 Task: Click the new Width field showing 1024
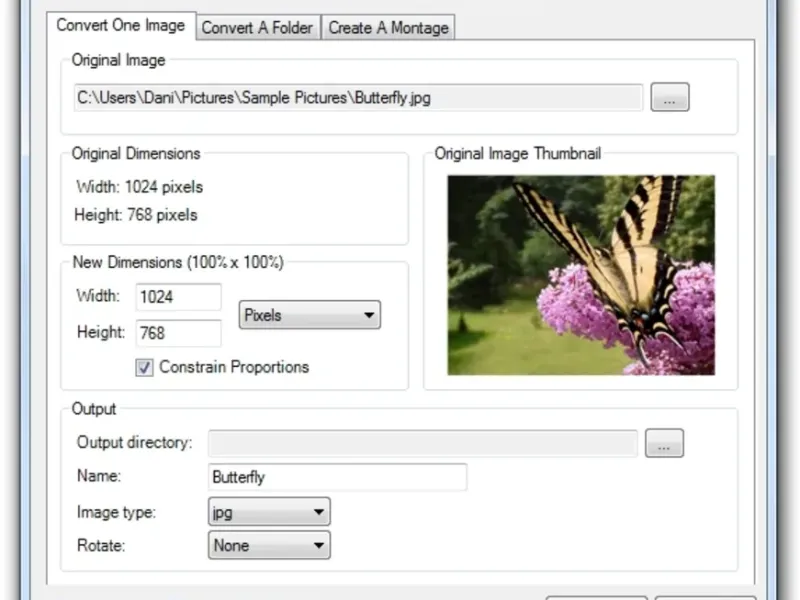[179, 297]
